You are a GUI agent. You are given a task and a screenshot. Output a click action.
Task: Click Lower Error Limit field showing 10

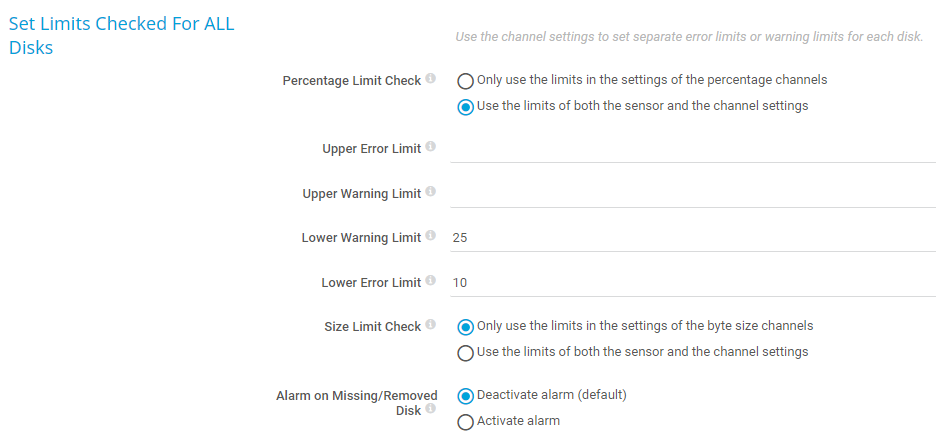pyautogui.click(x=692, y=283)
